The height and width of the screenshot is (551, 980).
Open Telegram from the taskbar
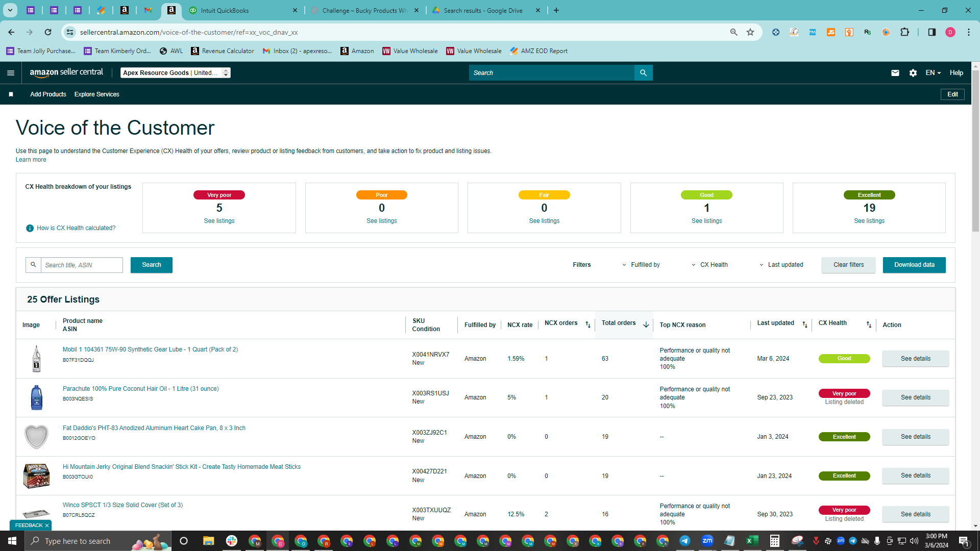click(x=684, y=541)
